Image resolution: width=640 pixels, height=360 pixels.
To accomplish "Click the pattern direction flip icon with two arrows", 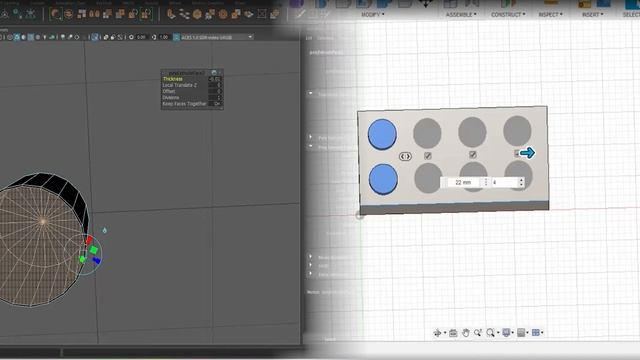I will coord(405,156).
